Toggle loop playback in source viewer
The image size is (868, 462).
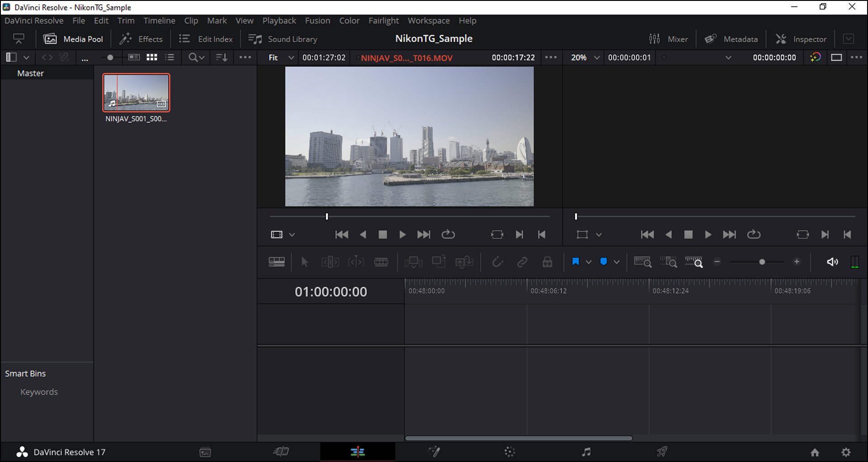click(x=448, y=234)
